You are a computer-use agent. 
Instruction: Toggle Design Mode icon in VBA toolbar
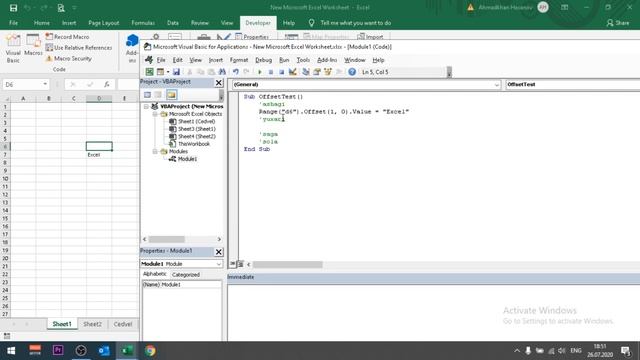click(x=293, y=72)
